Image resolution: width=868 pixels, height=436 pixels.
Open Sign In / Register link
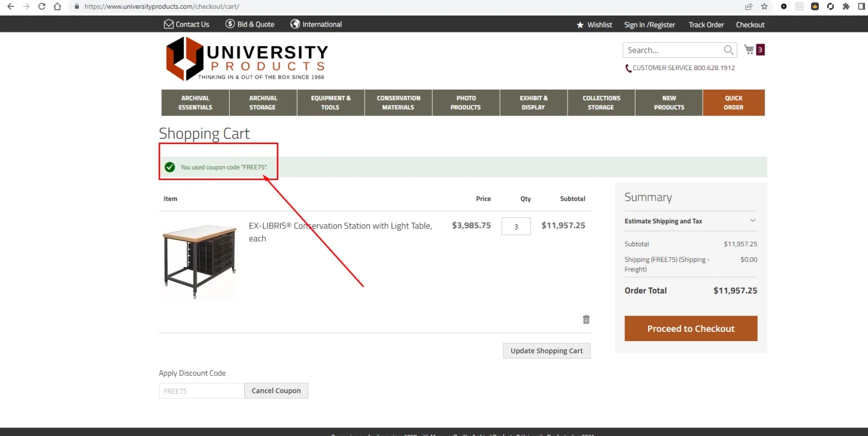(x=650, y=25)
